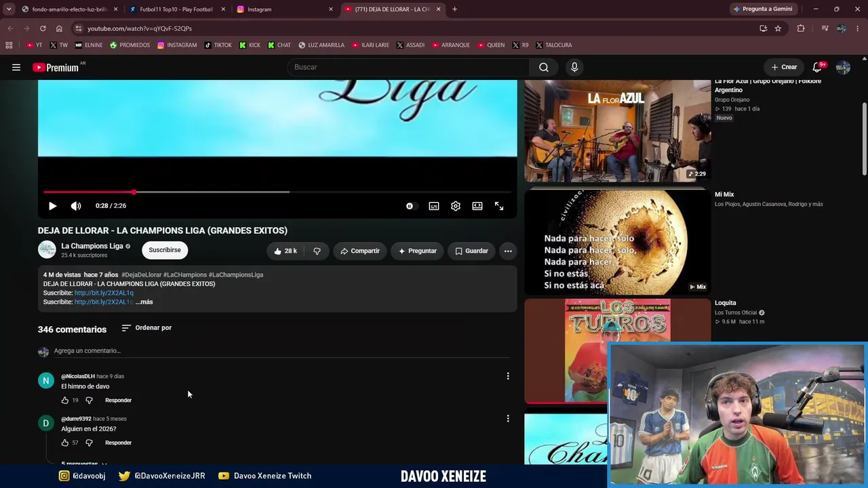This screenshot has height=488, width=868.
Task: Open options menu for NicolasDLH comment
Action: pyautogui.click(x=508, y=376)
